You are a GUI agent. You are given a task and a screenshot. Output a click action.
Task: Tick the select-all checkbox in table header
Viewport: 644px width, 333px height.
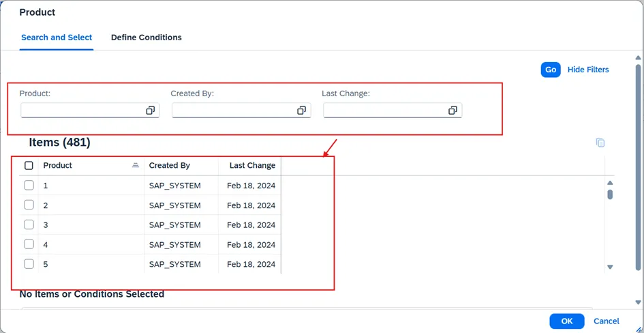click(x=29, y=166)
